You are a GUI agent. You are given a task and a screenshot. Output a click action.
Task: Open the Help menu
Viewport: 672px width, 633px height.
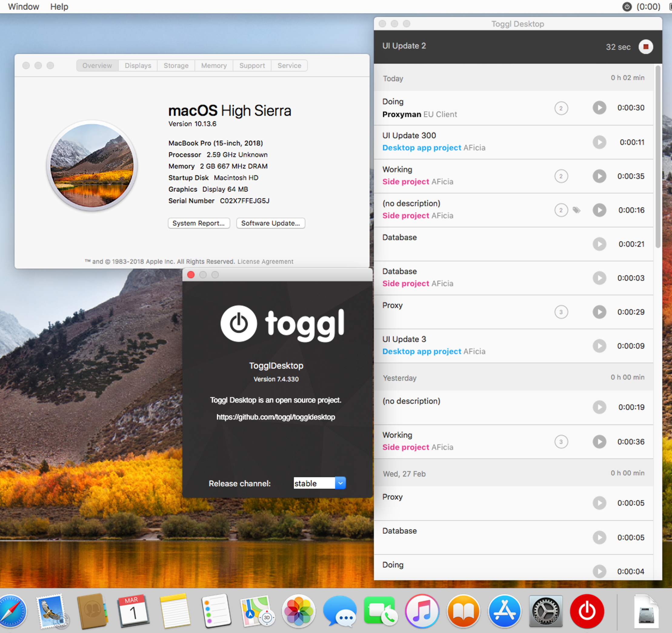59,7
